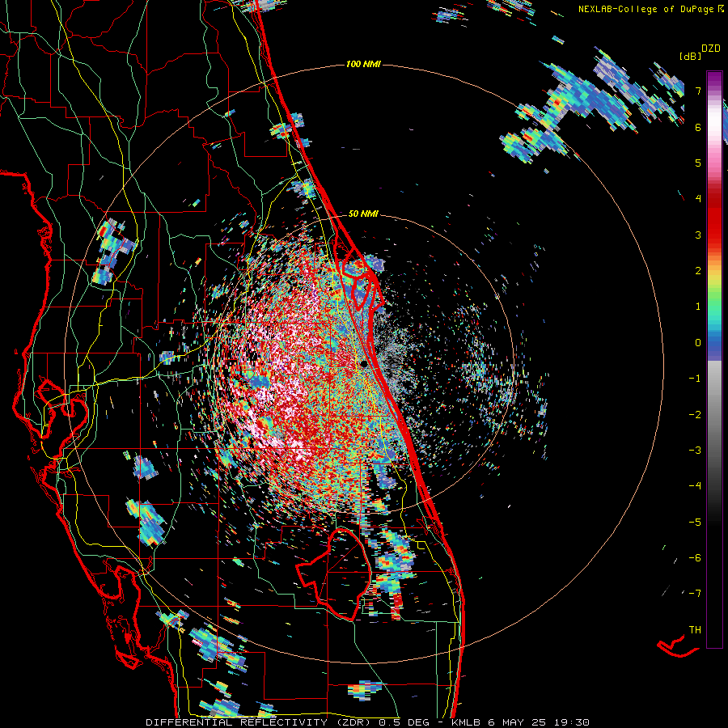Image resolution: width=728 pixels, height=728 pixels.
Task: Click the [dB] unit label
Action: coord(691,56)
